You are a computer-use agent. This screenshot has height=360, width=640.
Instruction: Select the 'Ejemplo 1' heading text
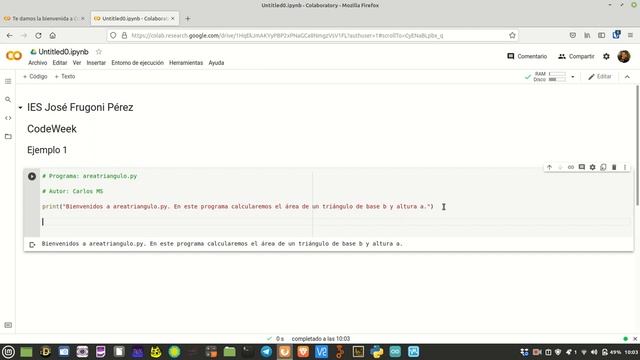click(x=47, y=150)
